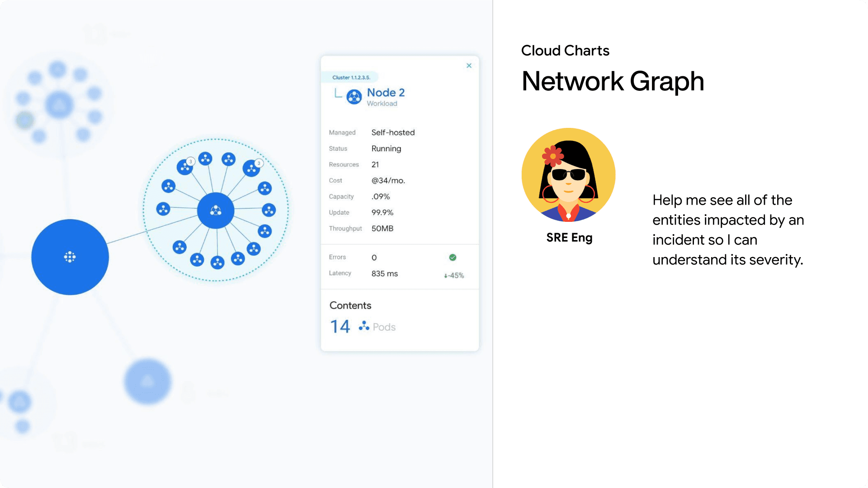Click the blurred blue node at bottom
The height and width of the screenshot is (488, 868).
click(x=147, y=381)
